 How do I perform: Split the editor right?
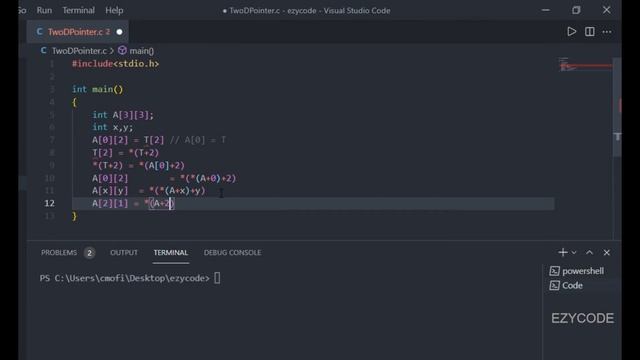(x=589, y=31)
